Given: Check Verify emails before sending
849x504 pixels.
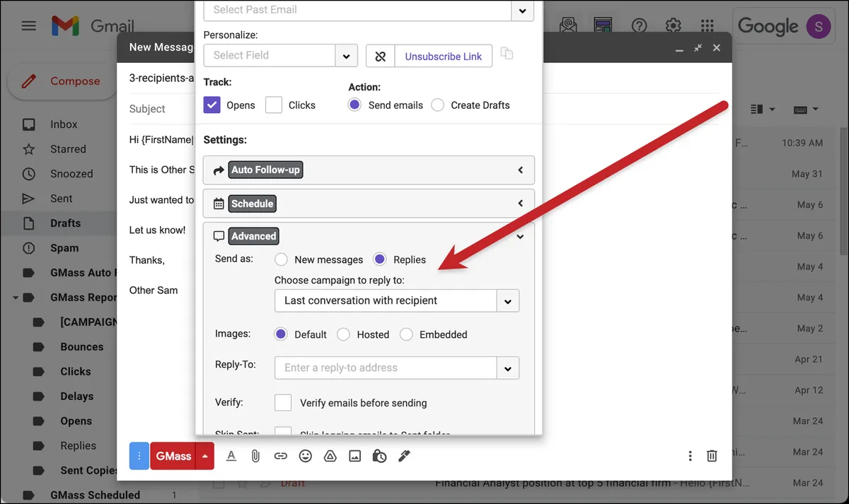Looking at the screenshot, I should pos(283,402).
